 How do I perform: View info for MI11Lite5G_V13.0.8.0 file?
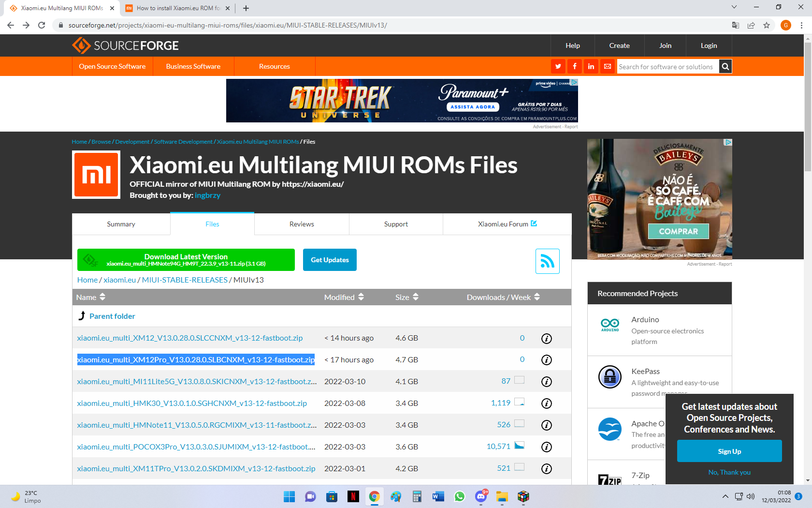coord(547,382)
